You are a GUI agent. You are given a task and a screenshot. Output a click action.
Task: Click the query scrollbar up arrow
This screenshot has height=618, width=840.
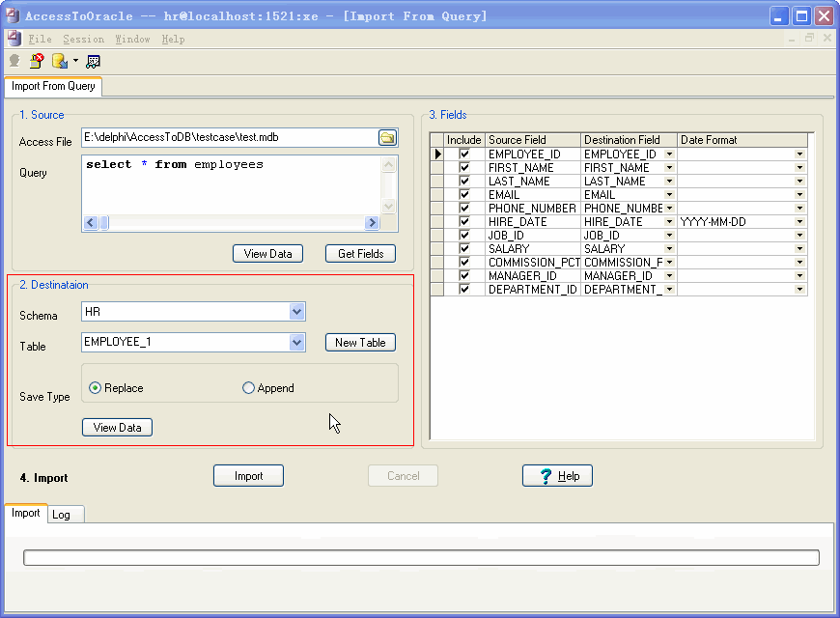tap(388, 164)
